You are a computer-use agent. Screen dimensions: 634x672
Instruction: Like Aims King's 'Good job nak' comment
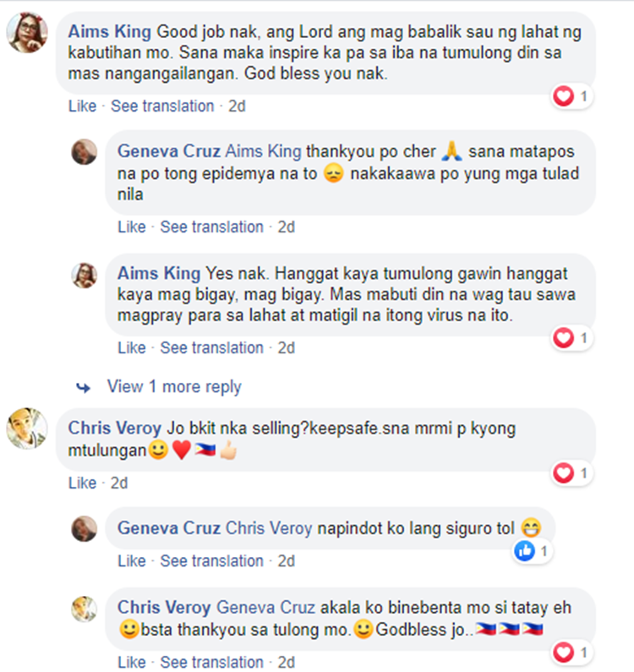(82, 106)
